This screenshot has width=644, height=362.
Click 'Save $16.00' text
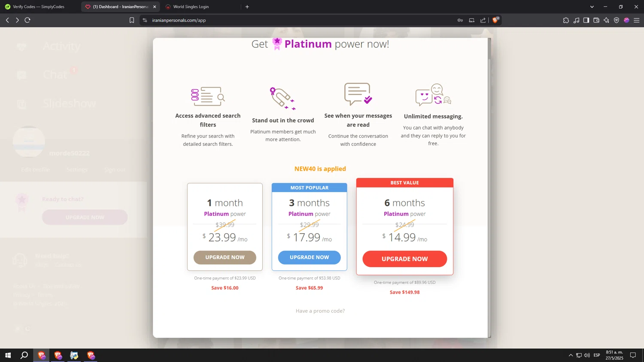click(225, 288)
